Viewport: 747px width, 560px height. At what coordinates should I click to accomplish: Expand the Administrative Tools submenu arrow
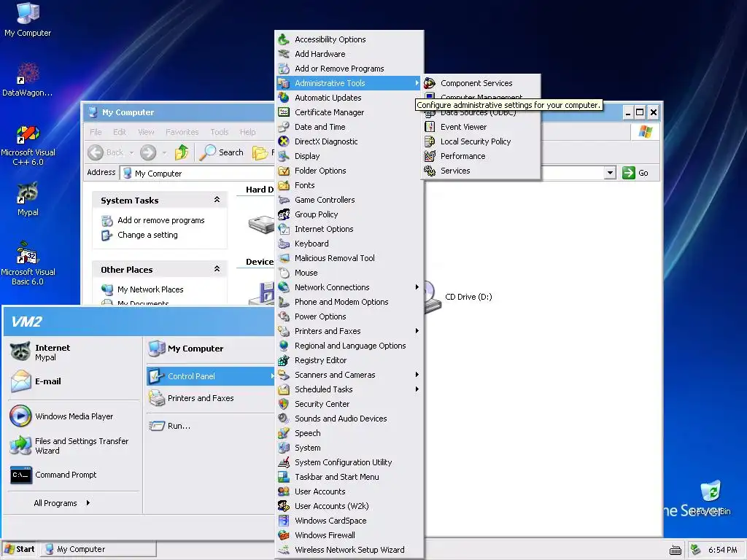click(417, 83)
